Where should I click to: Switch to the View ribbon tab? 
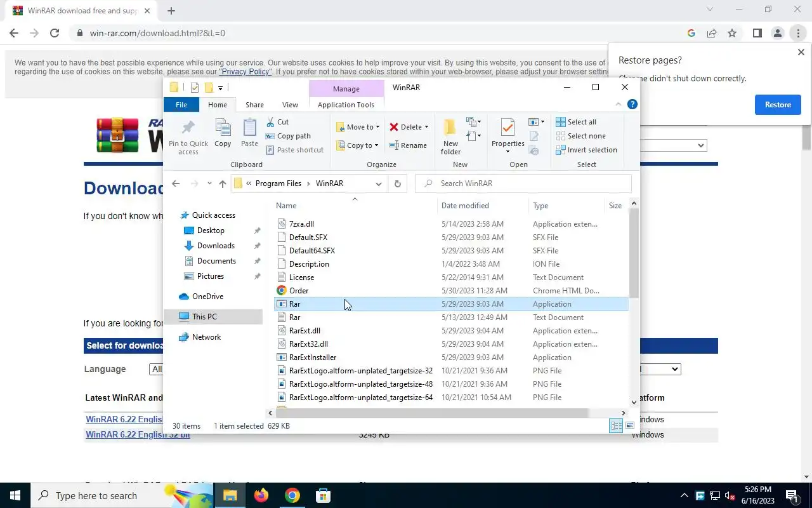(x=290, y=105)
